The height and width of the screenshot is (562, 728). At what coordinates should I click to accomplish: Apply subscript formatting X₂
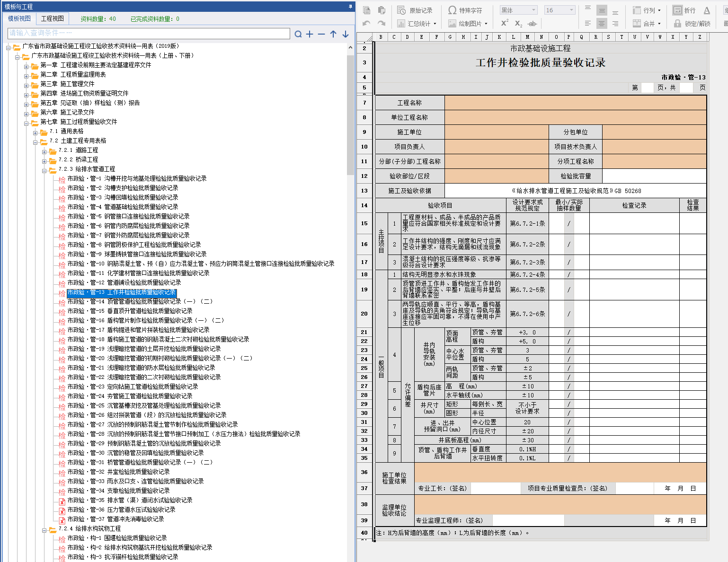(518, 23)
